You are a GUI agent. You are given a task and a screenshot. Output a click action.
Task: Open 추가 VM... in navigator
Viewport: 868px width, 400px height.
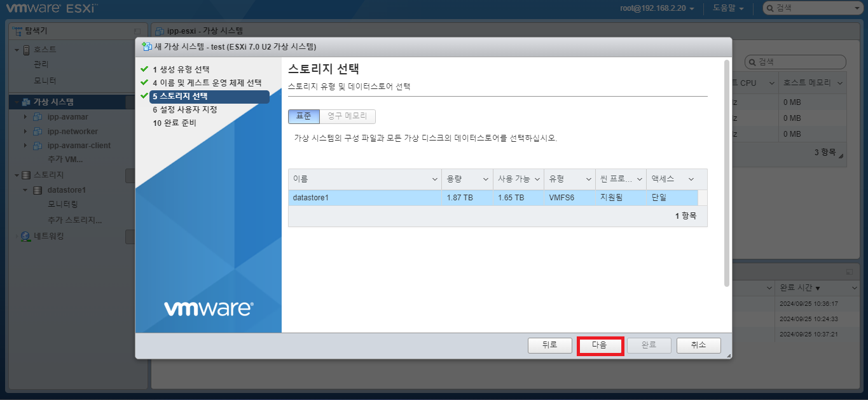click(x=65, y=159)
